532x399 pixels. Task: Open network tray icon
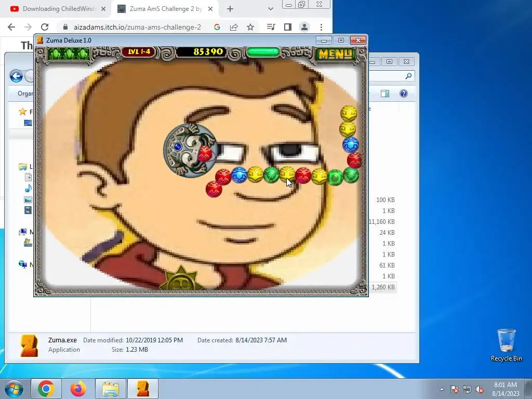pyautogui.click(x=467, y=389)
